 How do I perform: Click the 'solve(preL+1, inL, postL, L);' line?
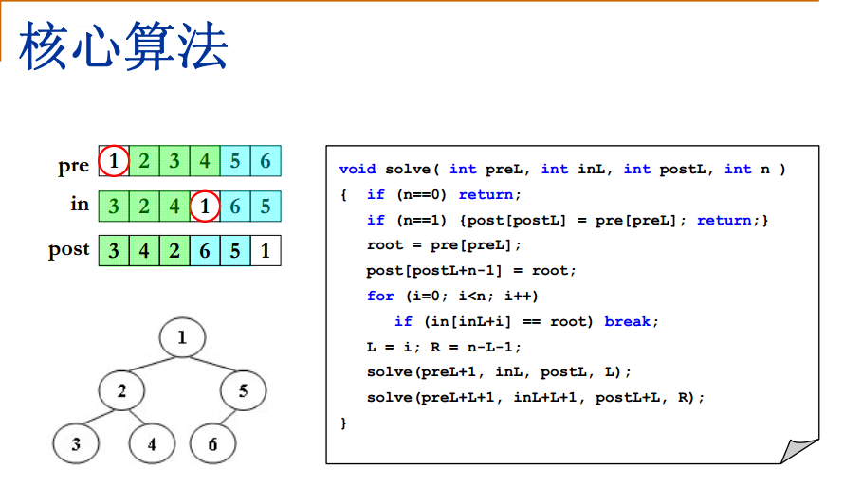[x=499, y=371]
